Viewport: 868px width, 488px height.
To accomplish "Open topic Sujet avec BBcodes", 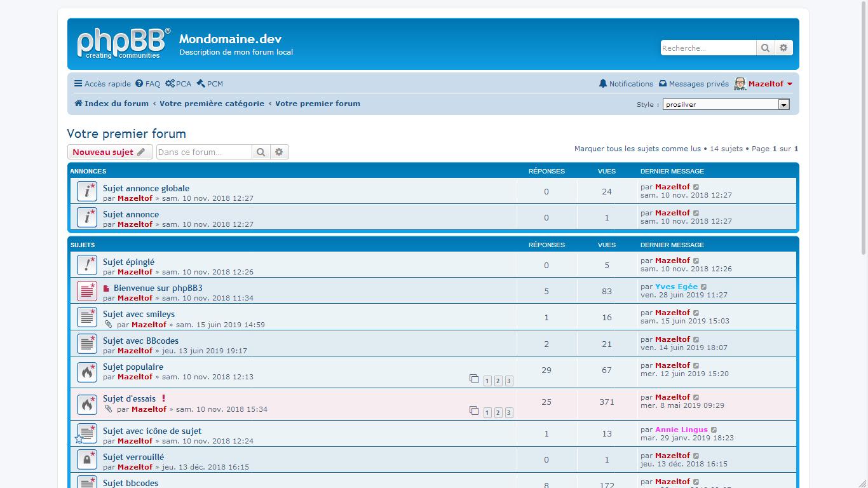I will coord(140,341).
